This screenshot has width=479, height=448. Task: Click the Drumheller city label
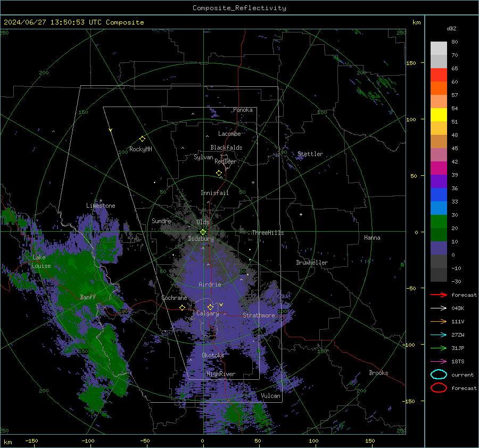pos(312,263)
